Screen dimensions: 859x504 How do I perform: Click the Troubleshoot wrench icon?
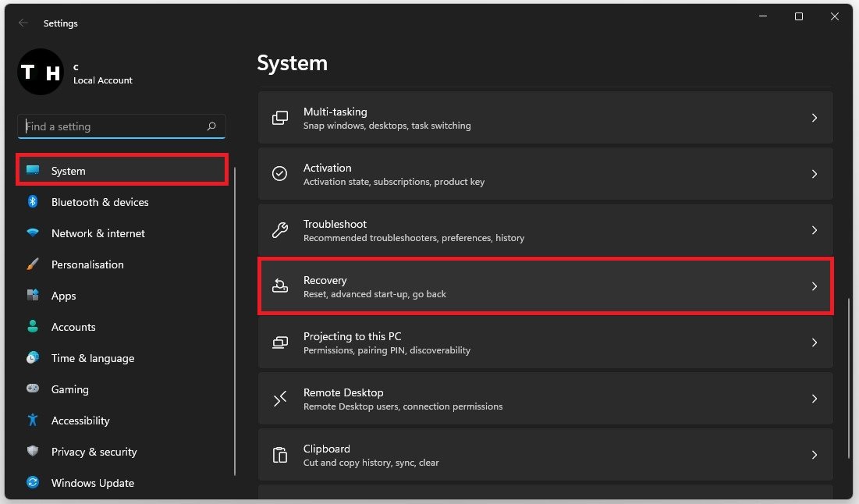(279, 230)
